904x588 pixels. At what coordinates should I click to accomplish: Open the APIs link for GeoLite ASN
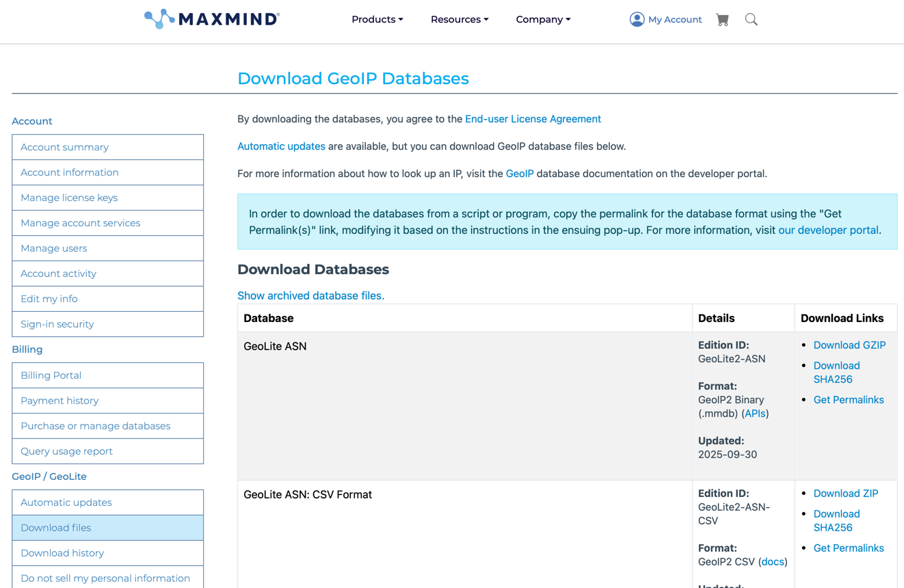click(x=755, y=414)
